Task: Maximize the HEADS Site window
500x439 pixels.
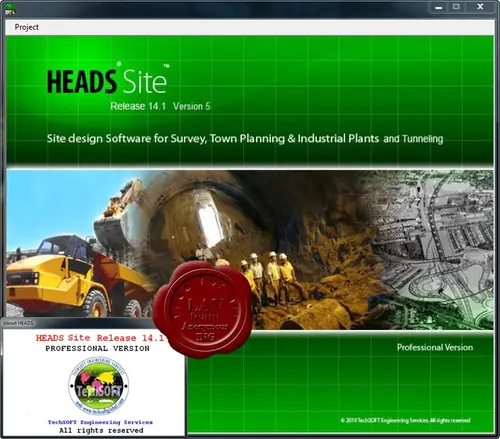Action: pos(456,7)
